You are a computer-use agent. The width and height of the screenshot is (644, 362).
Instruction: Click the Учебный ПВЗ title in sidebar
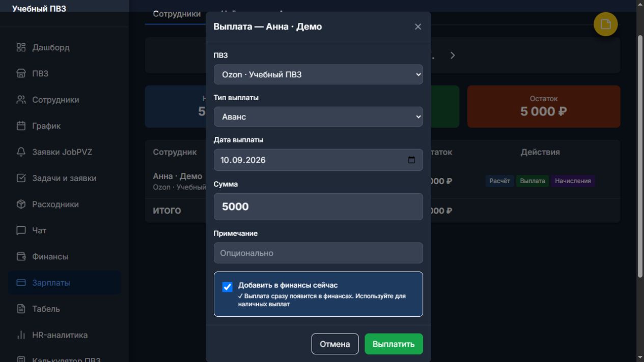[x=39, y=9]
